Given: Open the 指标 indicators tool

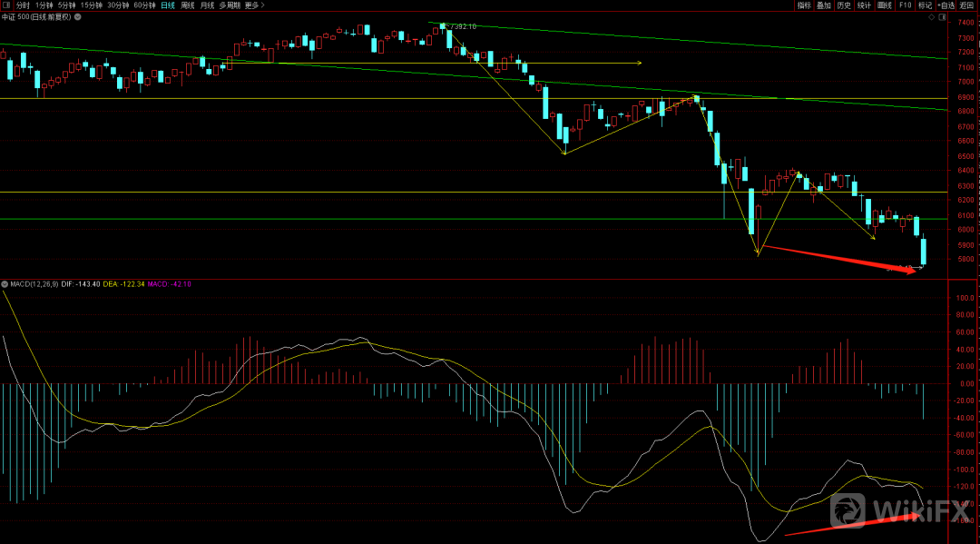Looking at the screenshot, I should point(804,5).
